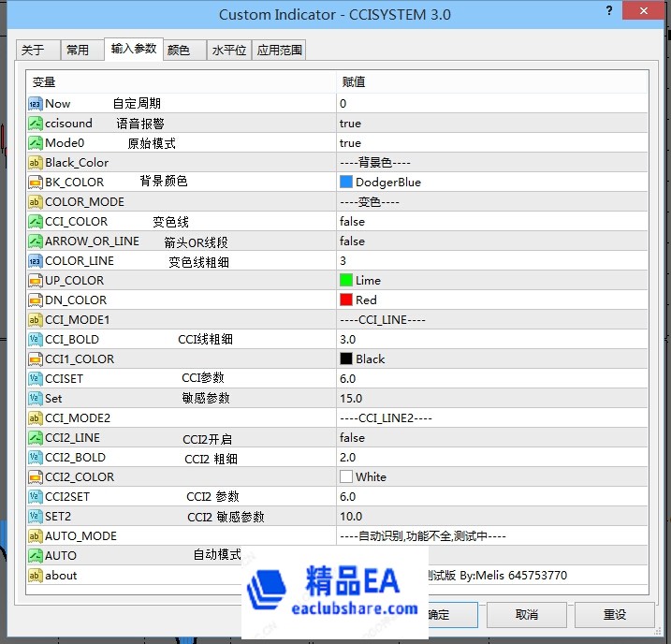This screenshot has height=644, width=671.
Task: Open the 应用范围 tab
Action: [280, 51]
